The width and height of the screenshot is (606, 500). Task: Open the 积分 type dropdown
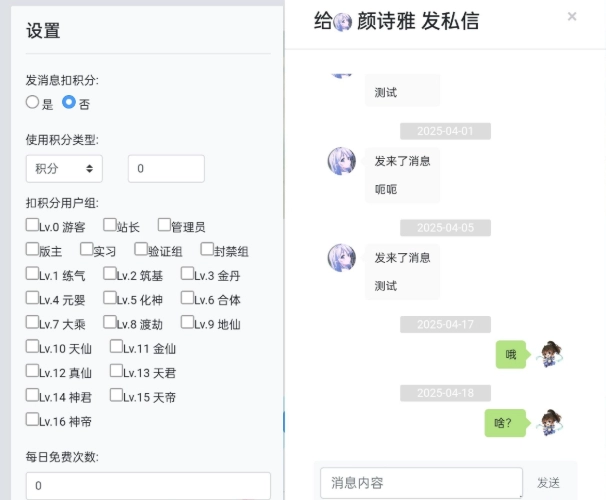[64, 168]
